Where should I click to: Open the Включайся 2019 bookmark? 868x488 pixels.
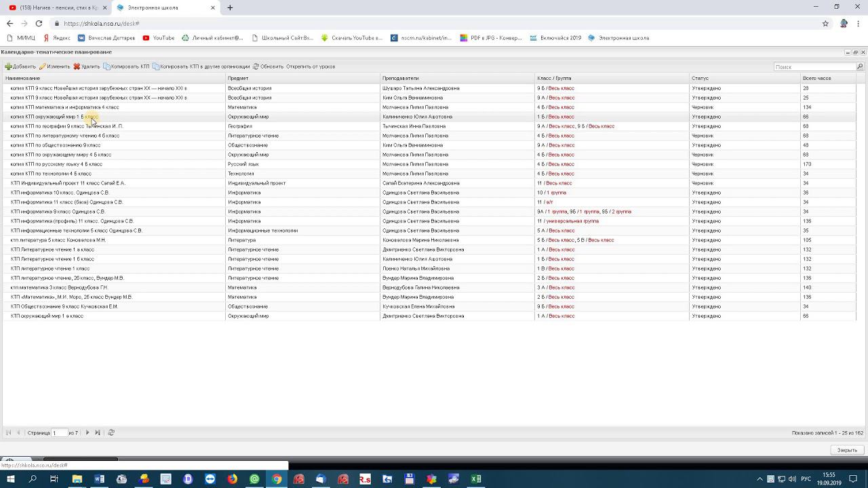(x=555, y=38)
